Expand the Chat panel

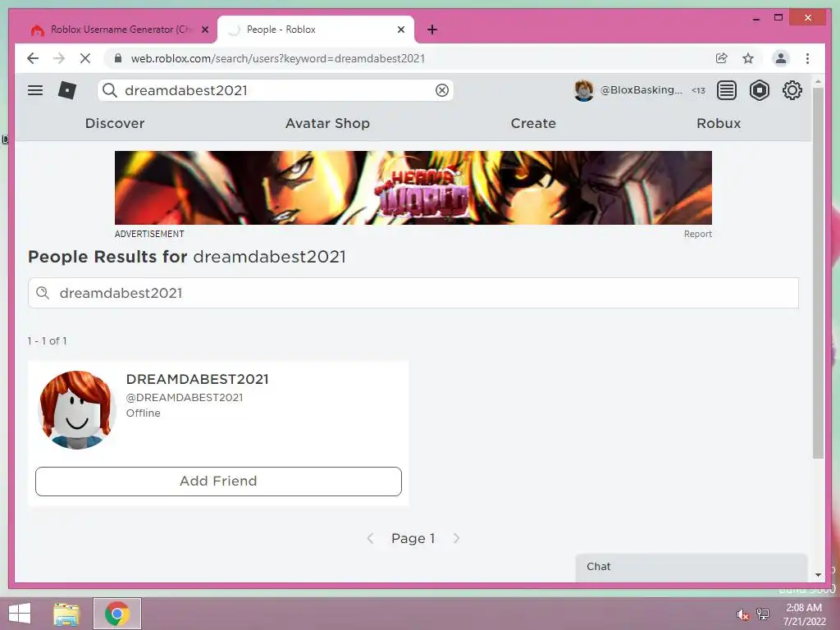(x=691, y=567)
